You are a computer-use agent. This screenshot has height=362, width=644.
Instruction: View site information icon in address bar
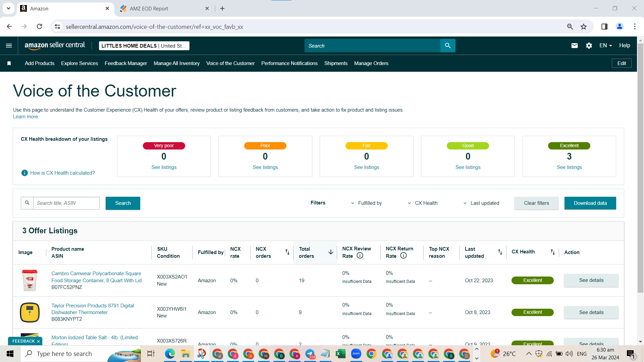(x=58, y=26)
